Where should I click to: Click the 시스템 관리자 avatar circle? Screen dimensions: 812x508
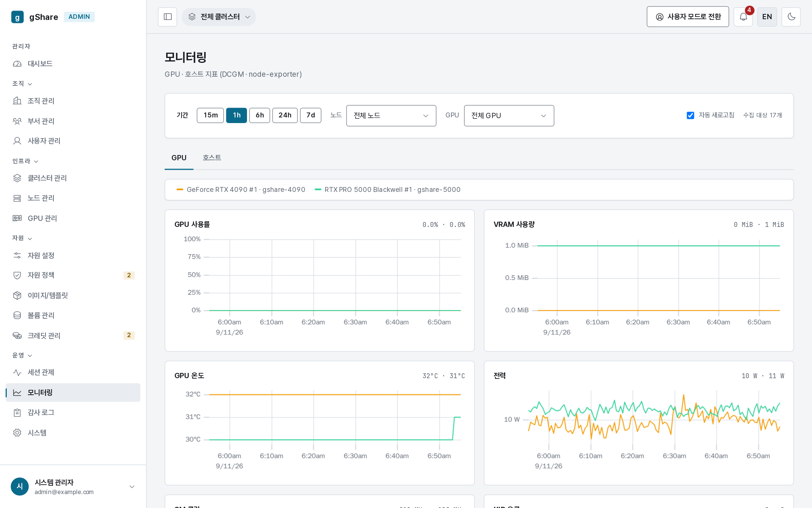coord(20,487)
